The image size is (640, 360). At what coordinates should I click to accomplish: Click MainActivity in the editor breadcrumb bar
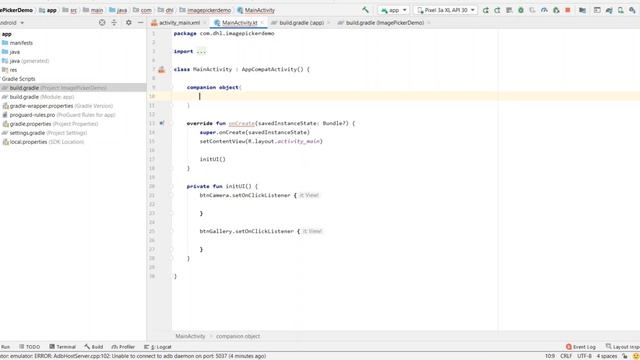[x=190, y=336]
